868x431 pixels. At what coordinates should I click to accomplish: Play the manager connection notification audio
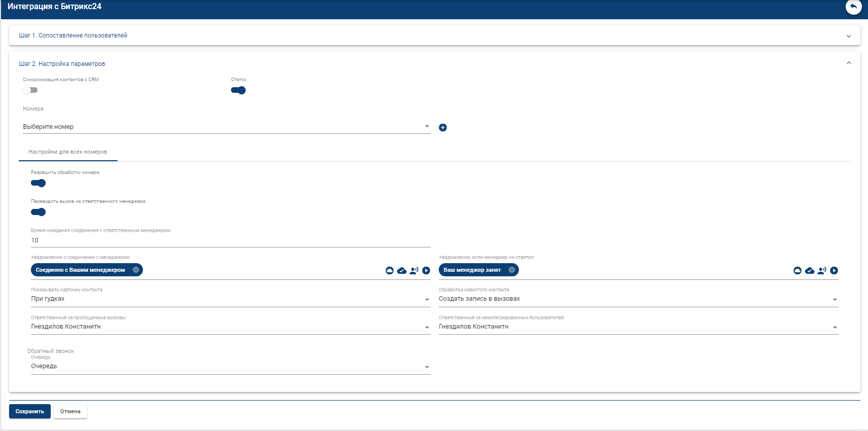click(426, 271)
